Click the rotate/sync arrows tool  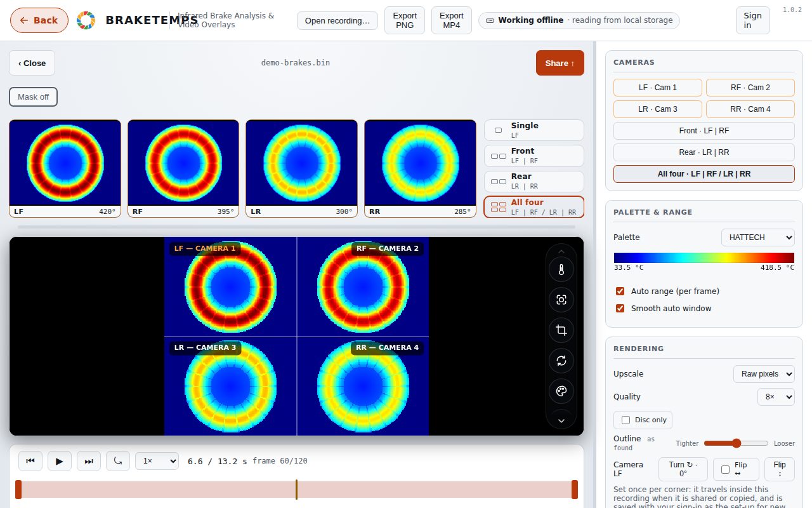(561, 361)
